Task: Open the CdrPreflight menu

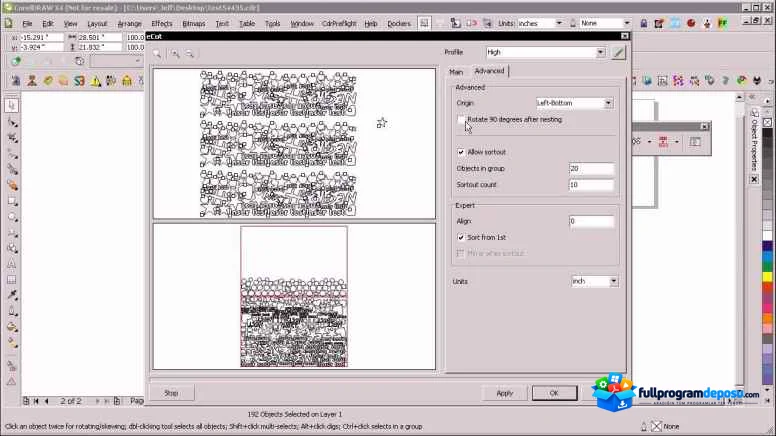Action: click(x=339, y=23)
